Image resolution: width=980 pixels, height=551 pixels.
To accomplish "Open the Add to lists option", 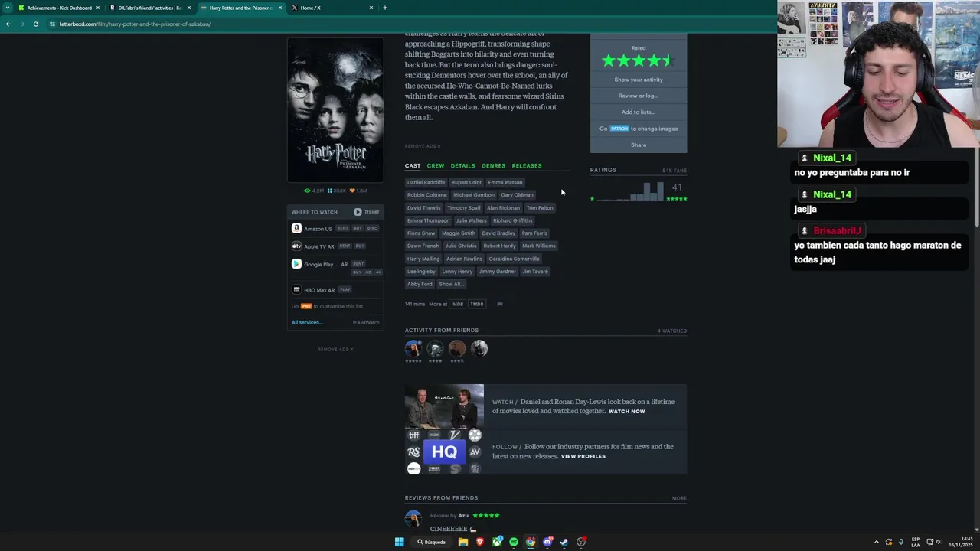I will (639, 112).
